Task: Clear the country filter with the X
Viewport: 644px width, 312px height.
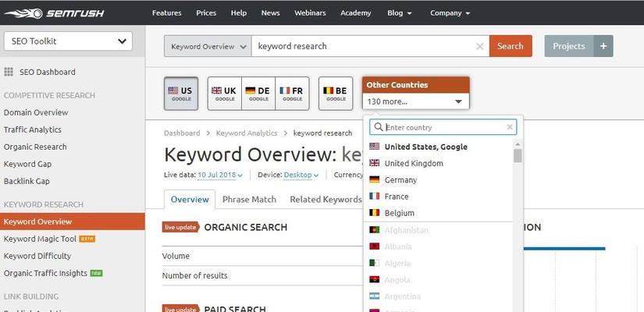Action: tap(510, 127)
